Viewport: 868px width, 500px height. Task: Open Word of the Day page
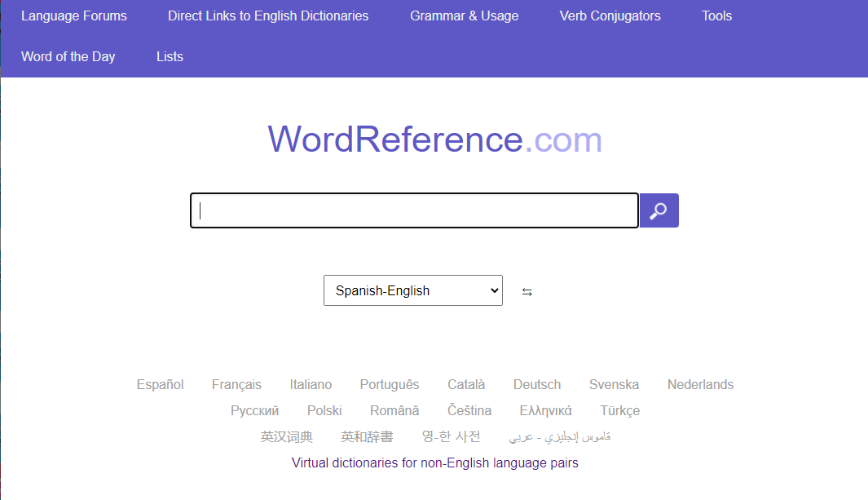point(68,56)
